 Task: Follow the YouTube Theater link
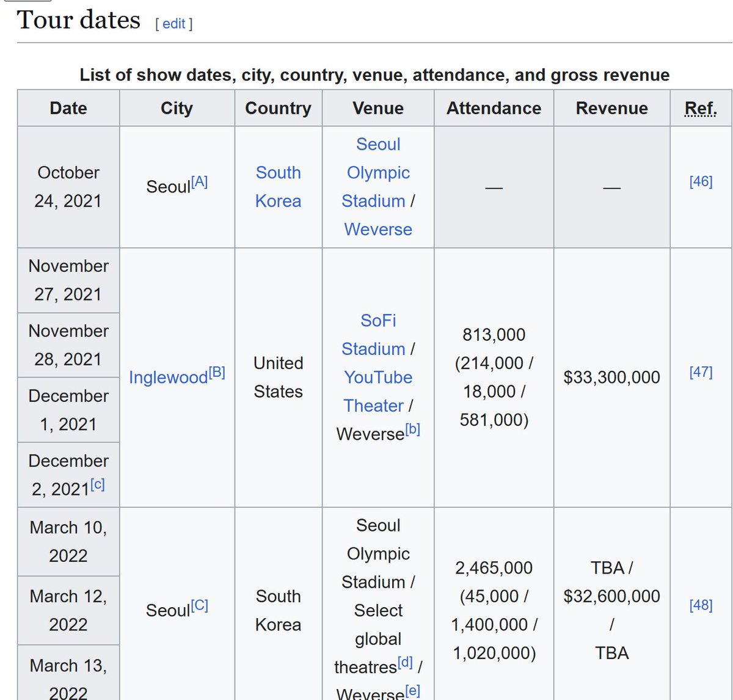coord(377,377)
